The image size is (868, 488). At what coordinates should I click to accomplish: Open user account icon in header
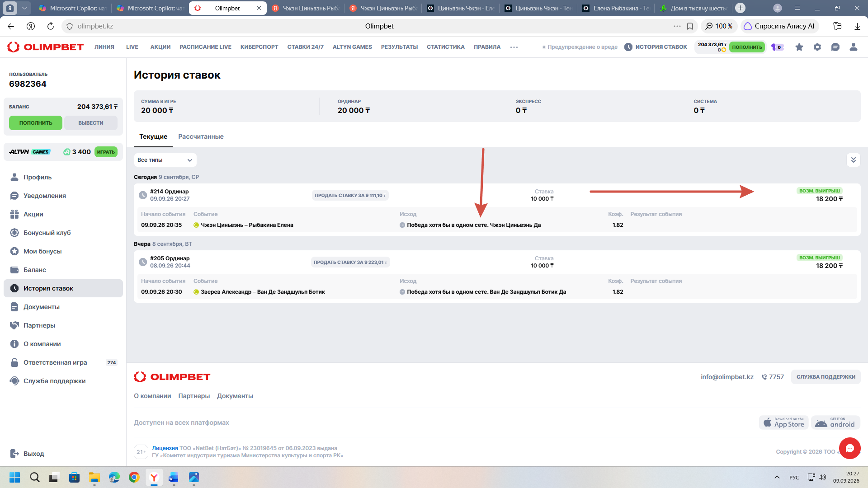pos(854,47)
